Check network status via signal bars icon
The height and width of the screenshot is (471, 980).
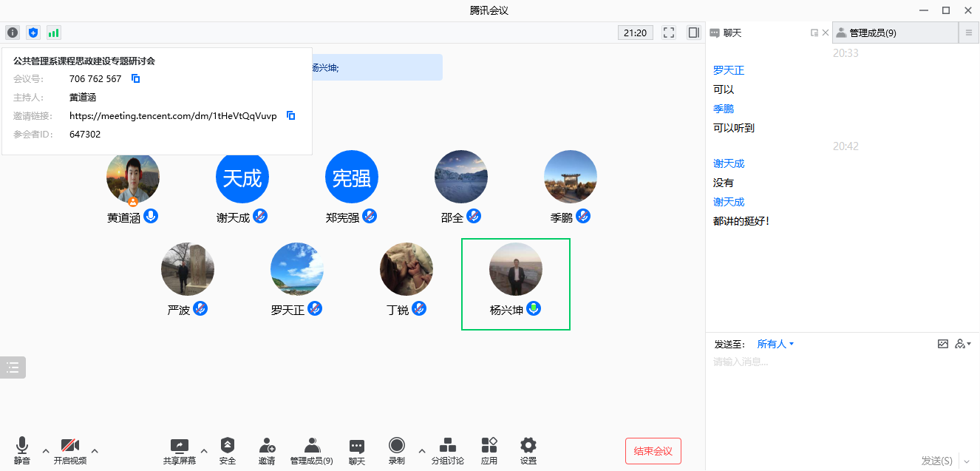52,32
